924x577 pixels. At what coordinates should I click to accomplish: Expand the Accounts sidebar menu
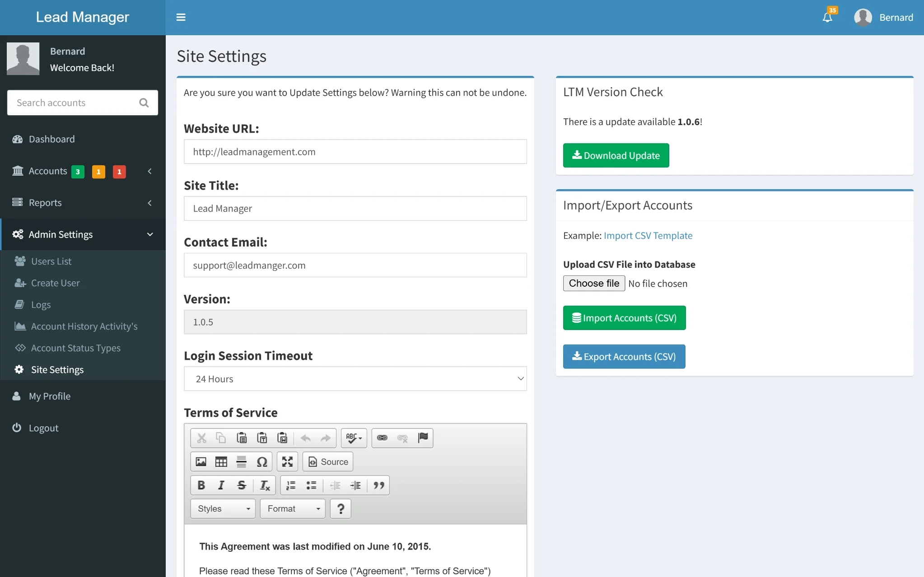tap(48, 171)
